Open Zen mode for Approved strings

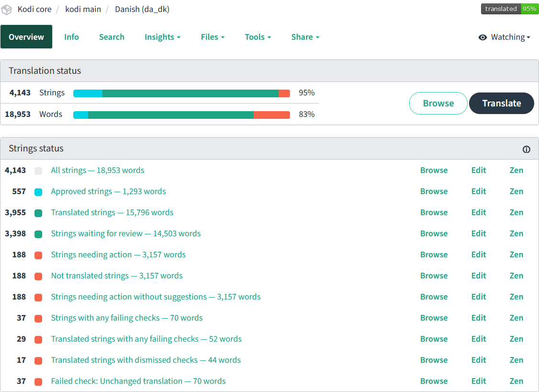[516, 191]
